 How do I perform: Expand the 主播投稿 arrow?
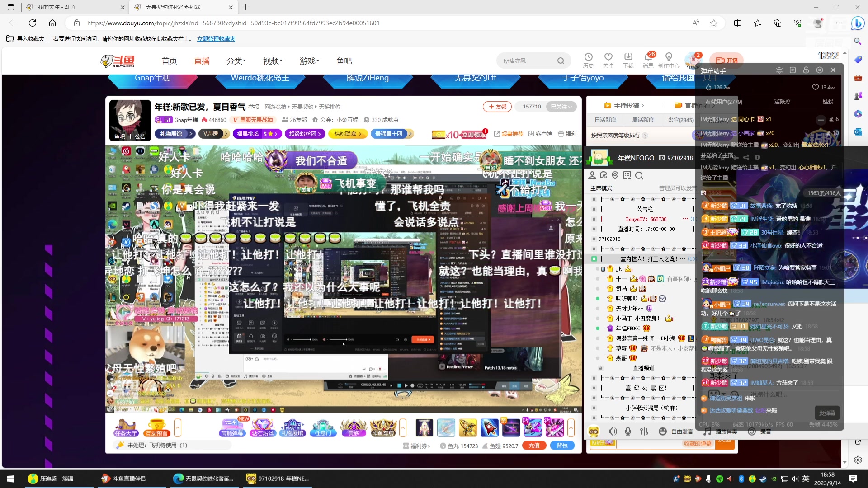point(643,106)
